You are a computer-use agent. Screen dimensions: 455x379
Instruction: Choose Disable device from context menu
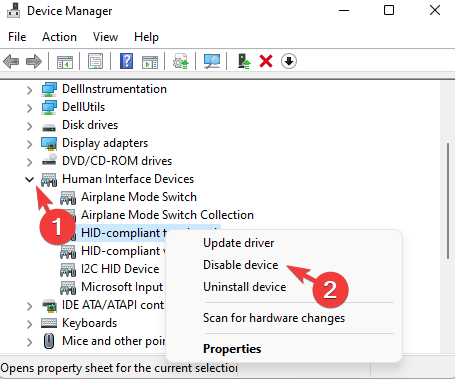[x=241, y=265]
